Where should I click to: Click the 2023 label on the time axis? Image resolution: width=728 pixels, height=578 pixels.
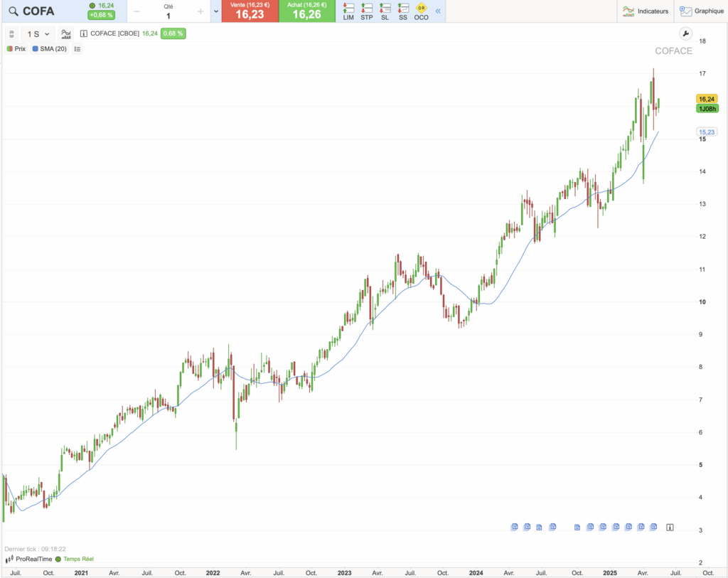click(345, 573)
